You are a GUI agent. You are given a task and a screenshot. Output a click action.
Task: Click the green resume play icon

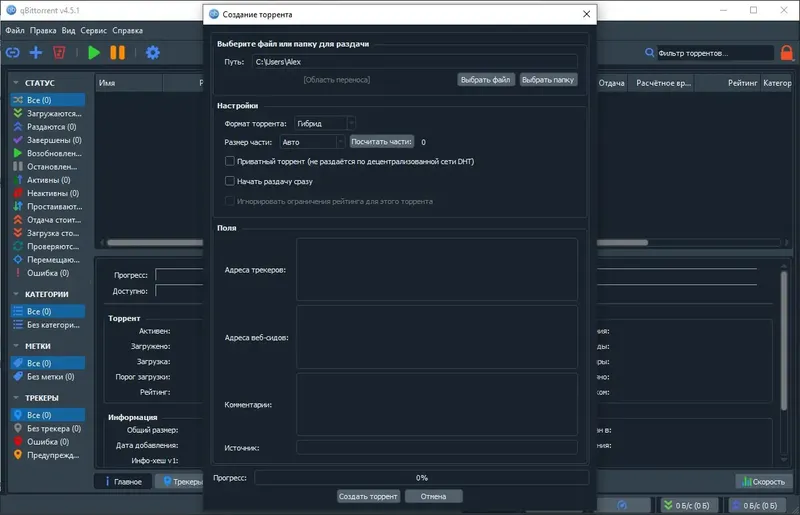(x=94, y=53)
